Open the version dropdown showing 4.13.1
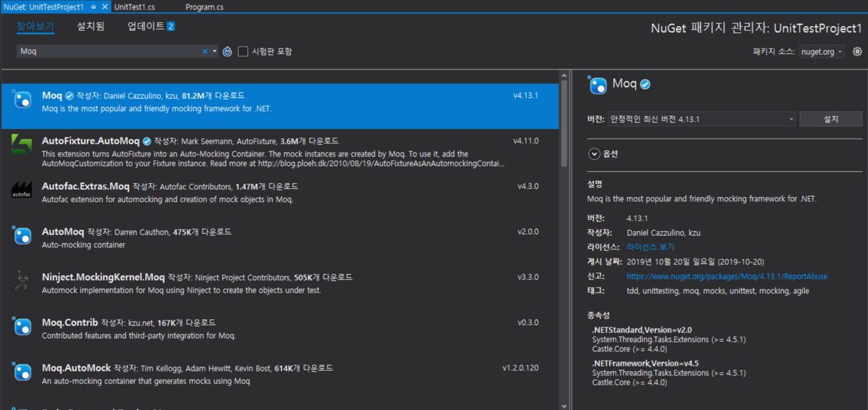The height and width of the screenshot is (410, 868). click(702, 119)
